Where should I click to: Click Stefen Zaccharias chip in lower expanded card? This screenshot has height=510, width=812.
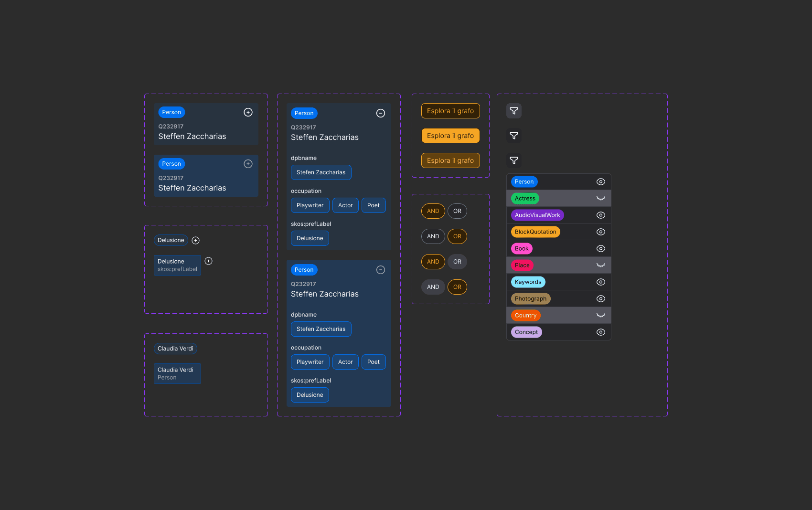click(x=321, y=329)
